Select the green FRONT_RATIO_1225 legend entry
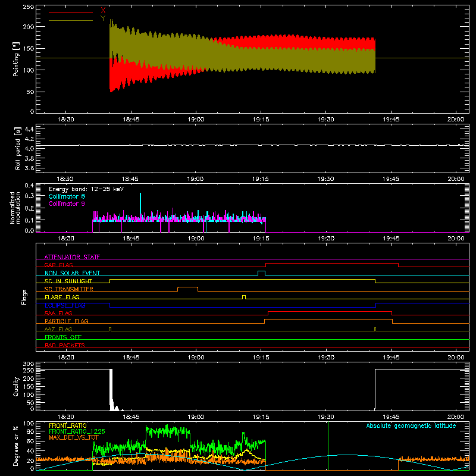The image size is (476, 476). [77, 431]
